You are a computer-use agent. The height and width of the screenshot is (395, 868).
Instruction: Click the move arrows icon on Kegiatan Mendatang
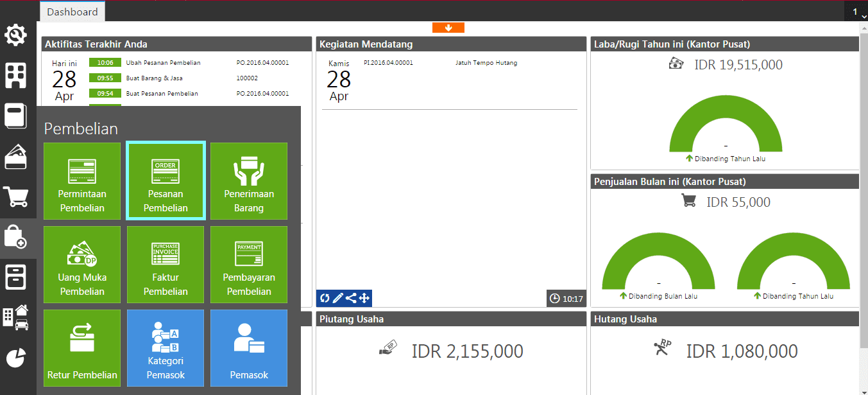[x=363, y=297]
